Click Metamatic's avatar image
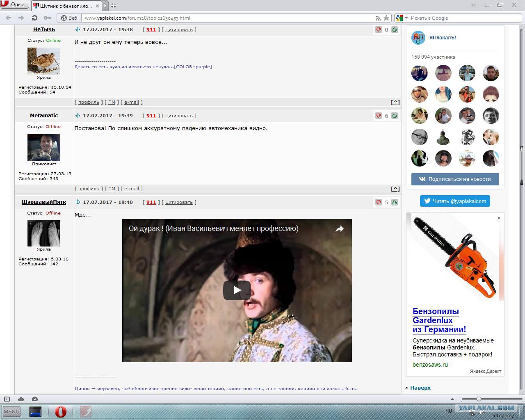The height and width of the screenshot is (420, 525). pos(44,147)
